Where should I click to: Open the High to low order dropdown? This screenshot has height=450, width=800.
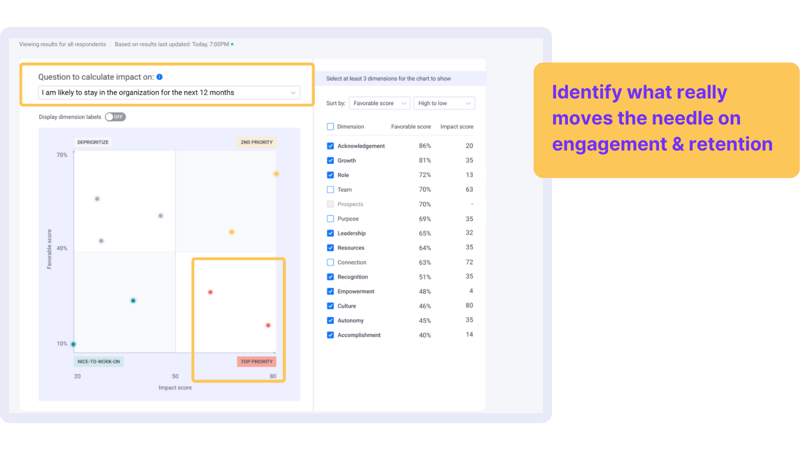click(x=444, y=103)
